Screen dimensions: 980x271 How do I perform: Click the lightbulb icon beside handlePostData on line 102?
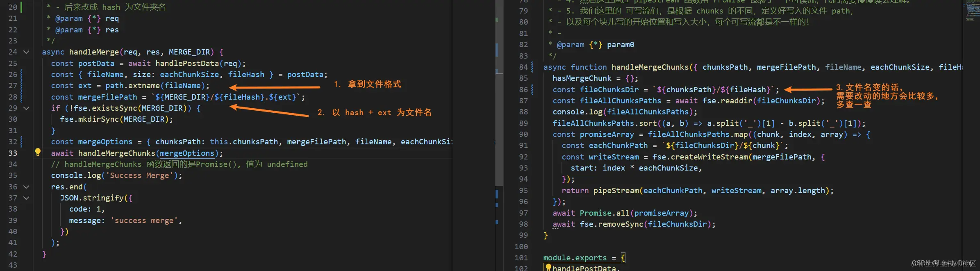pyautogui.click(x=548, y=267)
